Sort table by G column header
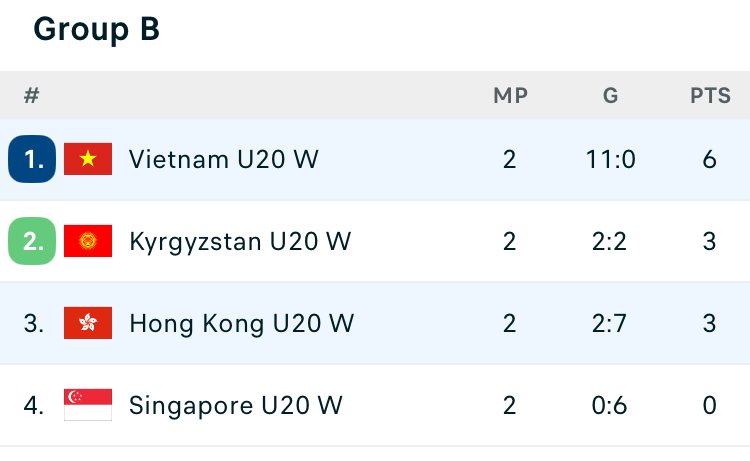Screen dimensions: 750x461 (610, 96)
